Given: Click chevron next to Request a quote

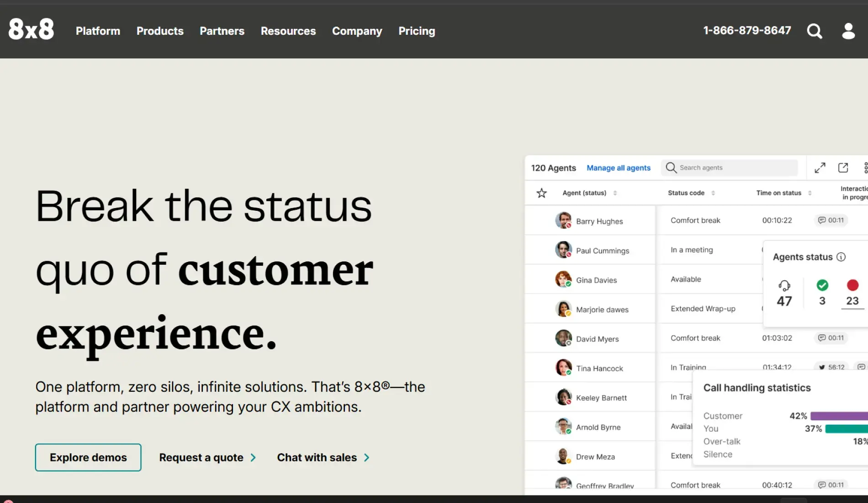Looking at the screenshot, I should coord(253,458).
